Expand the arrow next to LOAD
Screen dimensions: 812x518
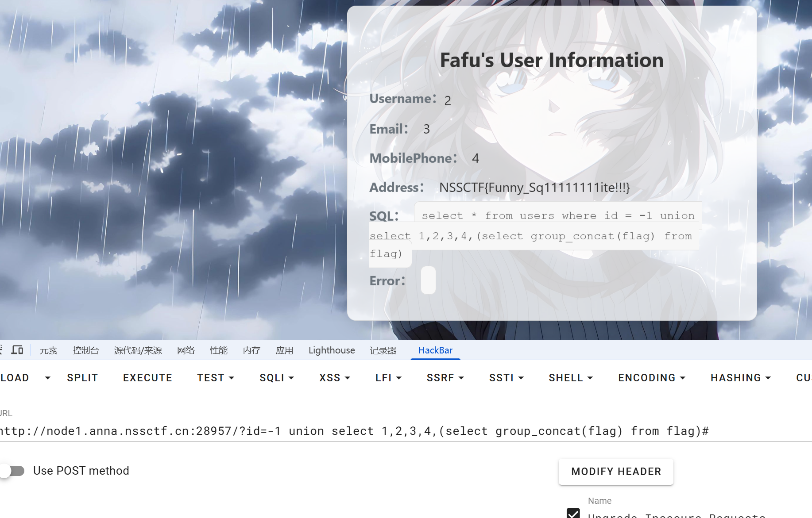48,378
